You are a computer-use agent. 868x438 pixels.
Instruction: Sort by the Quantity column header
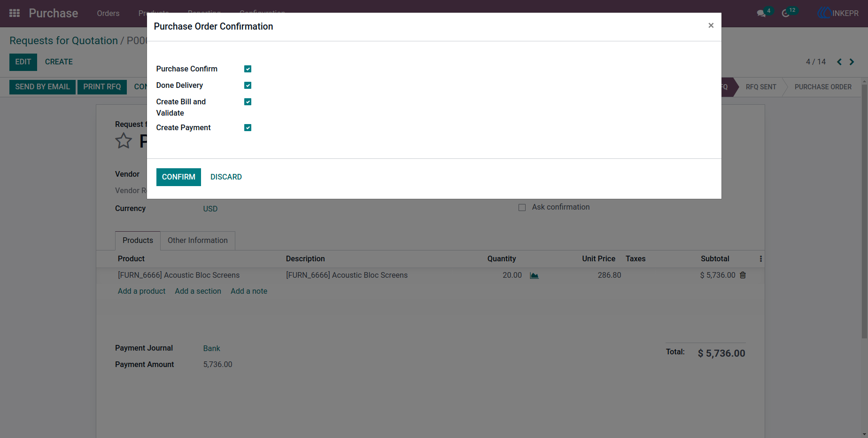point(501,259)
